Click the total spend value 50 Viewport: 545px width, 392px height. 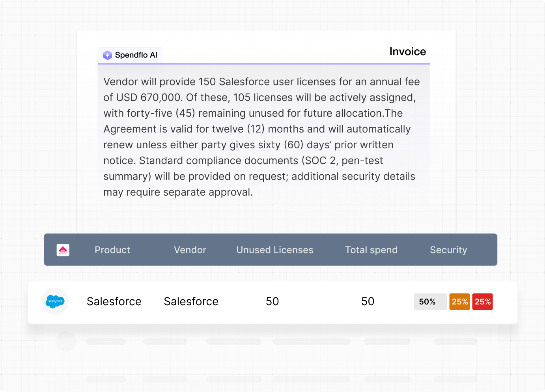tap(368, 301)
